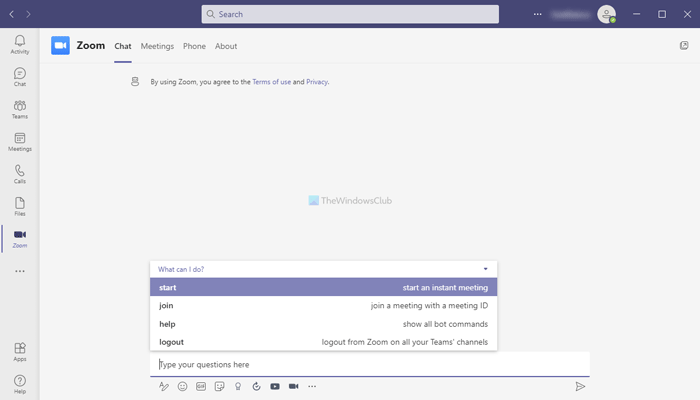Click the top Search box
Image resolution: width=700 pixels, height=400 pixels.
[x=350, y=14]
